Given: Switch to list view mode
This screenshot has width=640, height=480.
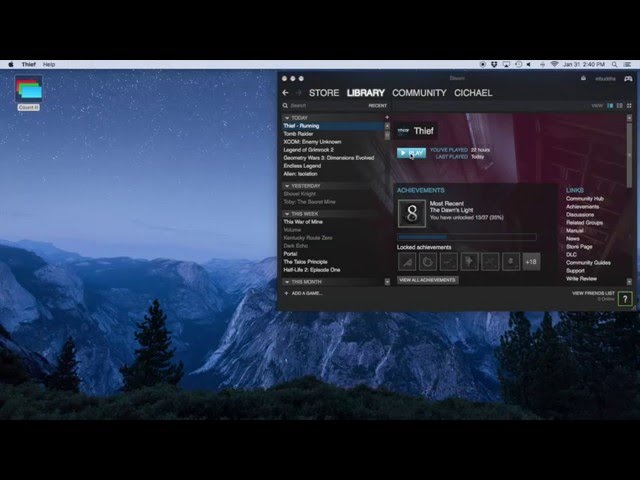Looking at the screenshot, I should pyautogui.click(x=620, y=106).
